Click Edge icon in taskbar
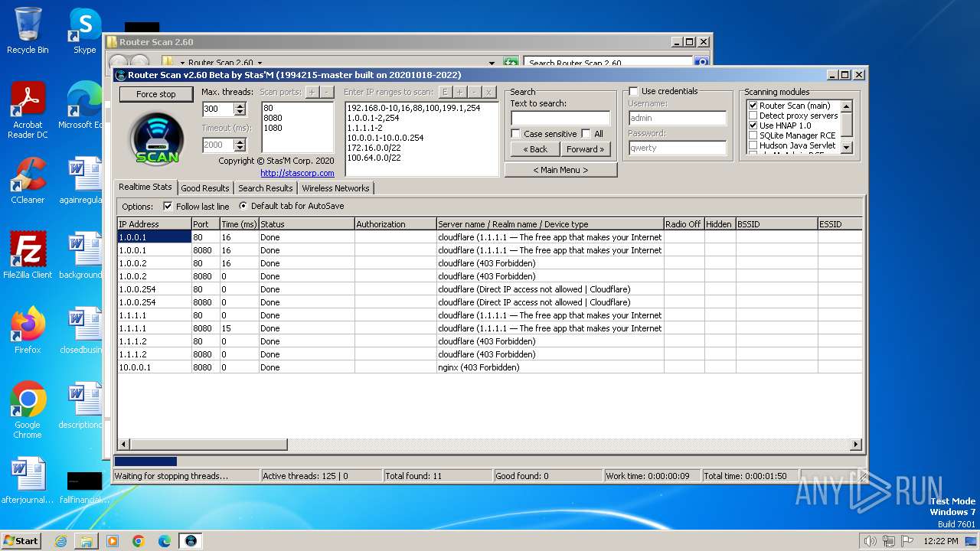Viewport: 980px width, 551px height. point(165,541)
